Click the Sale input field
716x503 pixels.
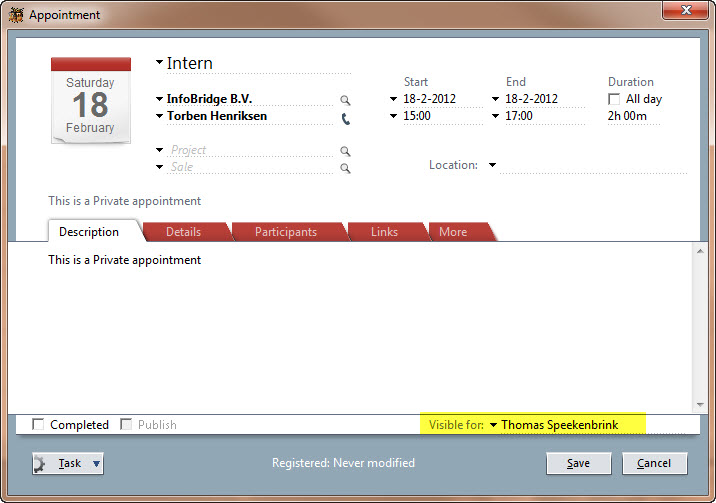tap(250, 167)
